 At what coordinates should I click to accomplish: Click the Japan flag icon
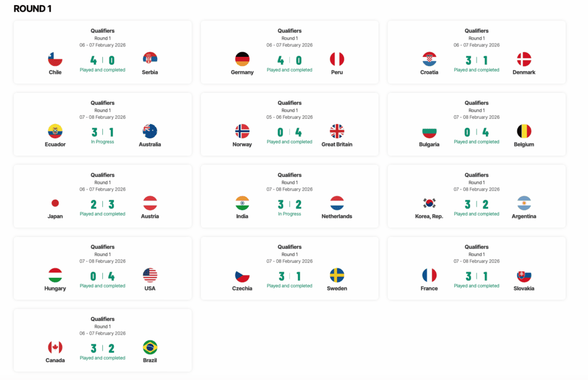(55, 203)
